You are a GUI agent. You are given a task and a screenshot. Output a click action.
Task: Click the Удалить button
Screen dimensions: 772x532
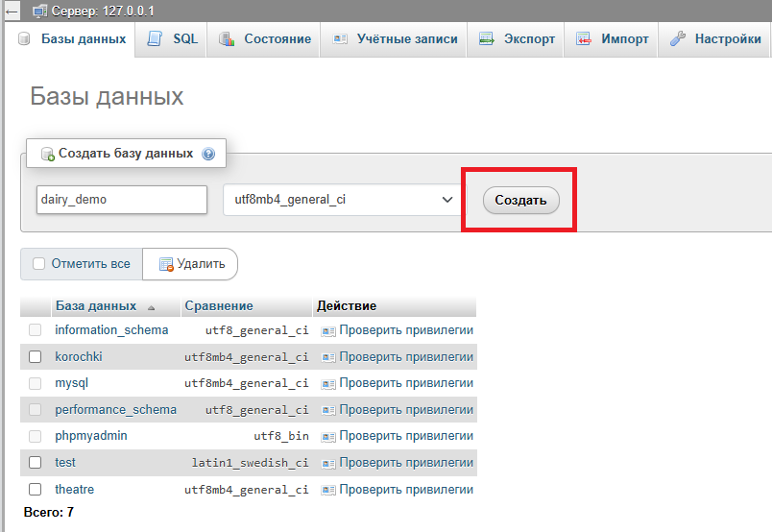(191, 264)
